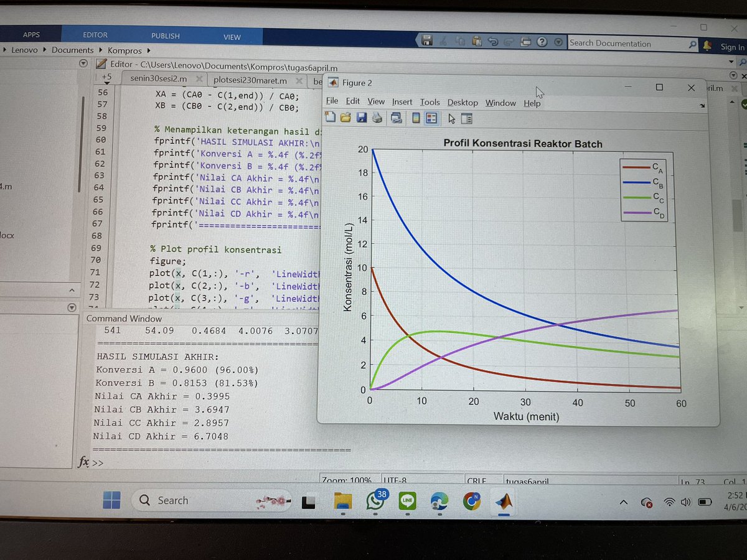Click Documents in the folder path
The height and width of the screenshot is (560, 747).
coord(72,50)
